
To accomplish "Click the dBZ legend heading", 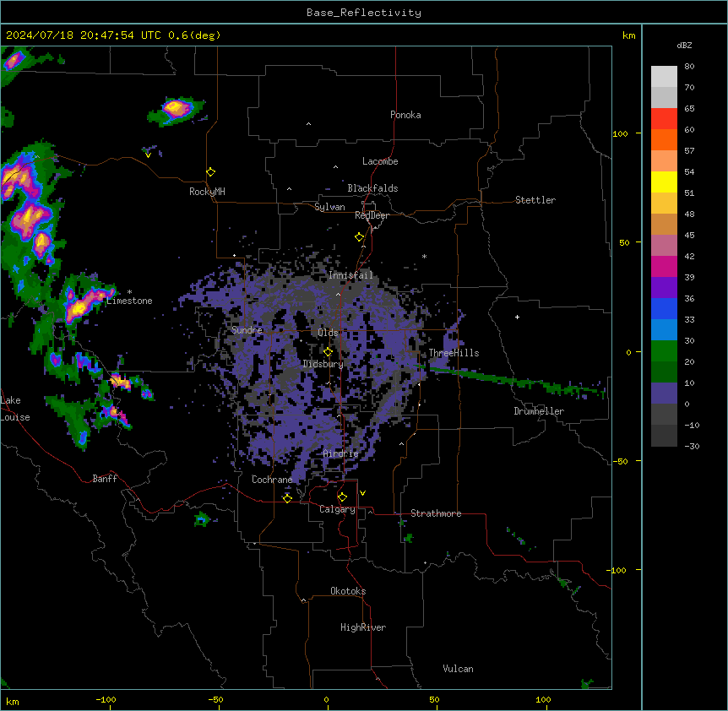I will (x=684, y=45).
